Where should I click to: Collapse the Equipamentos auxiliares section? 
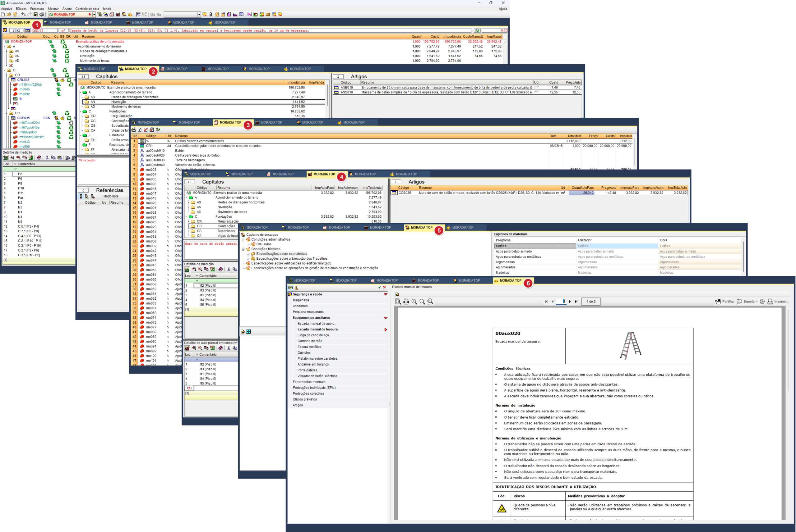386,318
